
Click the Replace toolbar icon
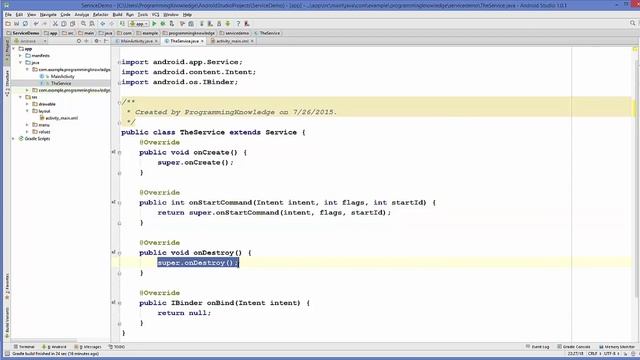coord(92,24)
